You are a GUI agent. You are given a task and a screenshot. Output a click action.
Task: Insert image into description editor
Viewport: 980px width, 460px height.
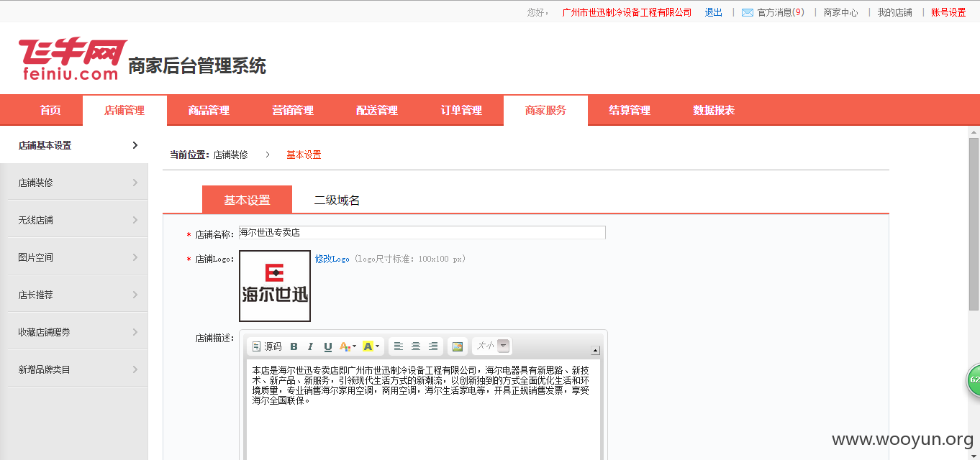[457, 346]
